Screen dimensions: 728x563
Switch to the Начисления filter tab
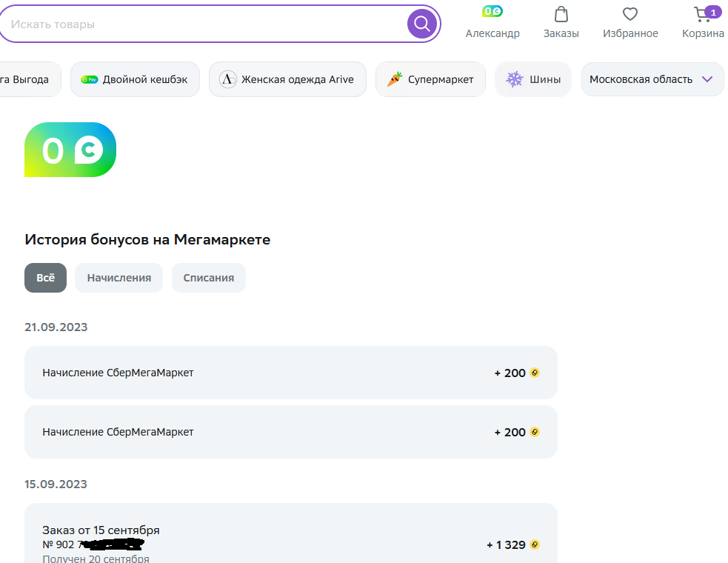118,278
